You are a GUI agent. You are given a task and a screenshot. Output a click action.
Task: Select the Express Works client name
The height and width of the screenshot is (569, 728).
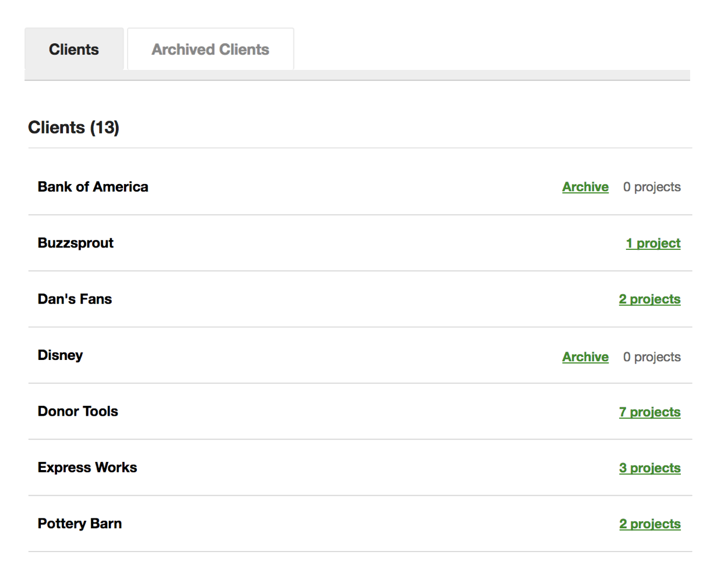pos(87,467)
